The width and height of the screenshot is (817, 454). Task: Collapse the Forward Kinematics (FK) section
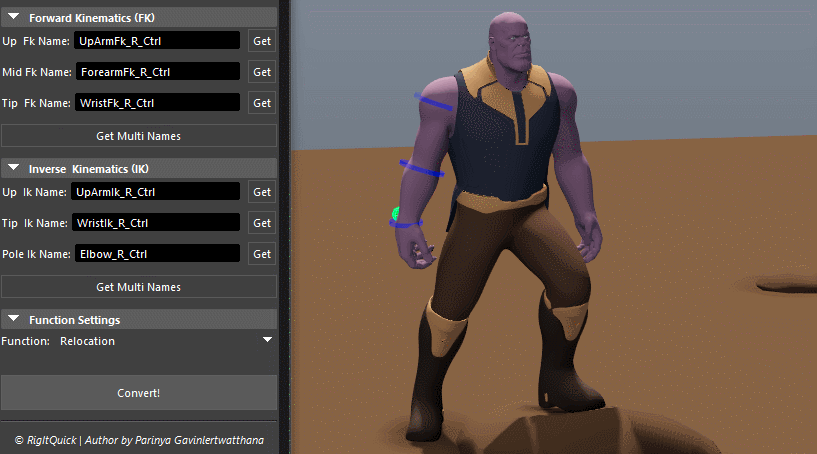[14, 17]
